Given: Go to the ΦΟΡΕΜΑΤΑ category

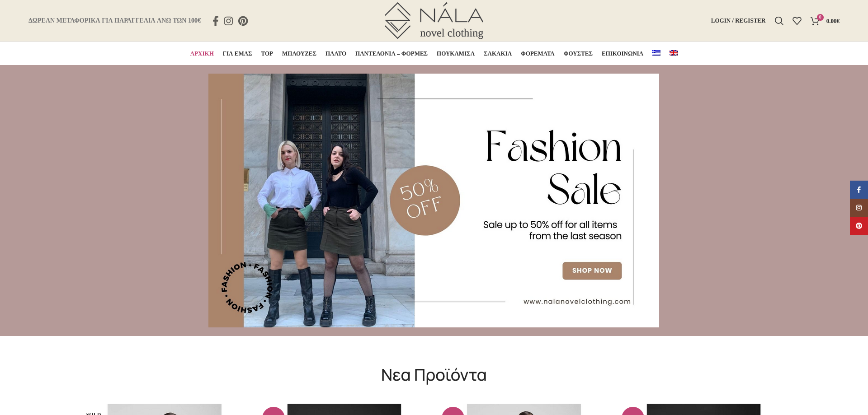Looking at the screenshot, I should tap(537, 53).
